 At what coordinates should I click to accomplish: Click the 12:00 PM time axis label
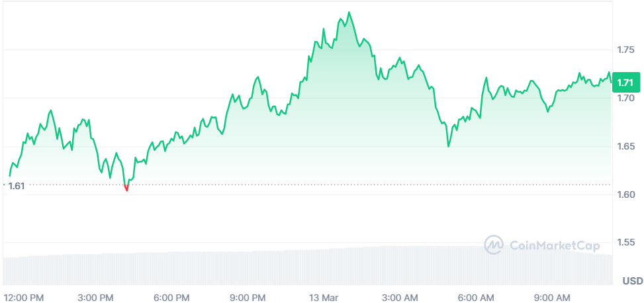(26, 297)
